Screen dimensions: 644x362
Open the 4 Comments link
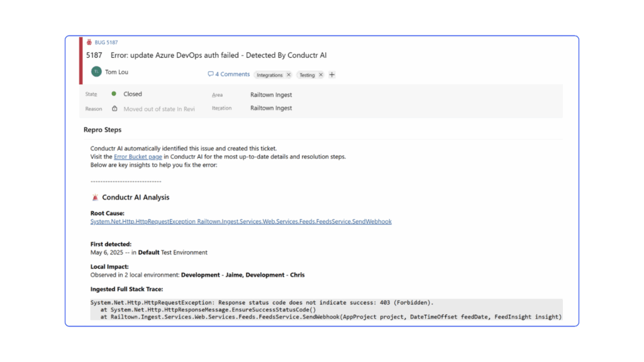pyautogui.click(x=232, y=74)
